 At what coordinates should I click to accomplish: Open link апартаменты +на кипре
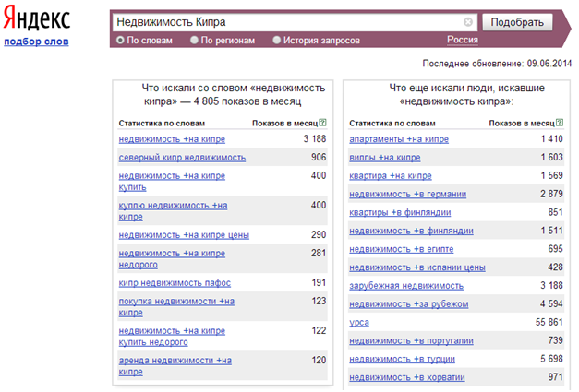399,139
